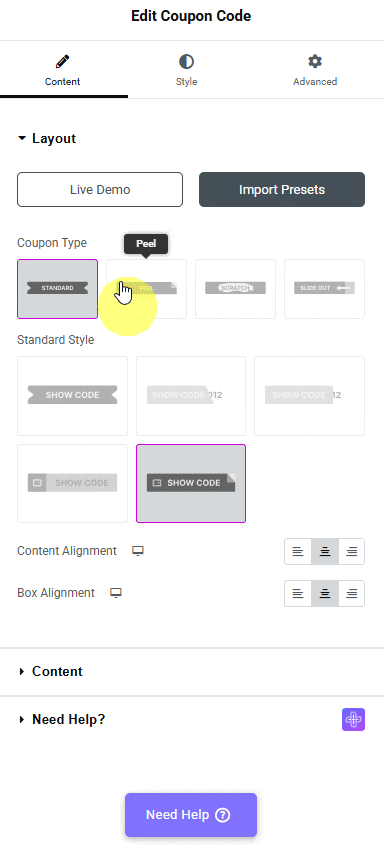
Task: Collapse the Layout section
Action: click(47, 139)
